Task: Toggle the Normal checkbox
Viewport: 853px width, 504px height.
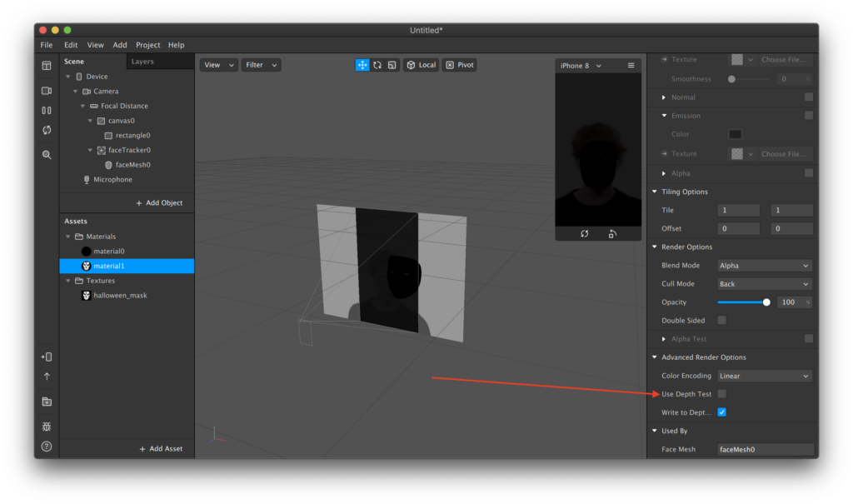Action: (809, 97)
